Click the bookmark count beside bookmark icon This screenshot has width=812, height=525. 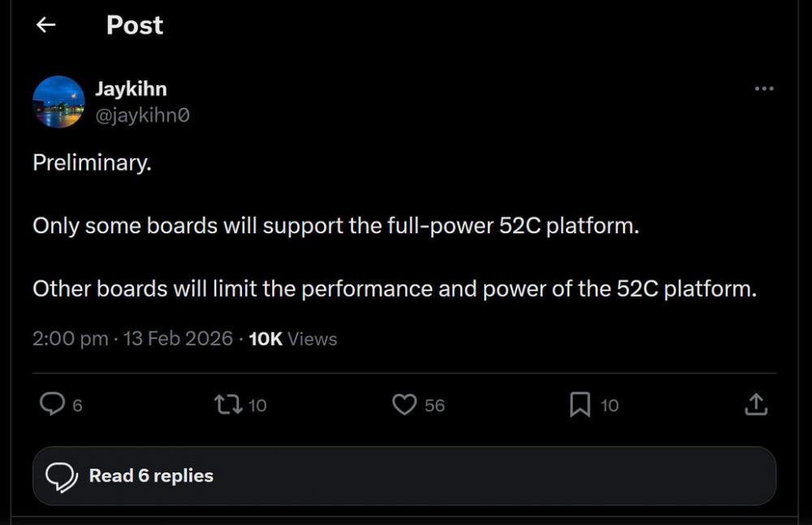click(x=610, y=405)
